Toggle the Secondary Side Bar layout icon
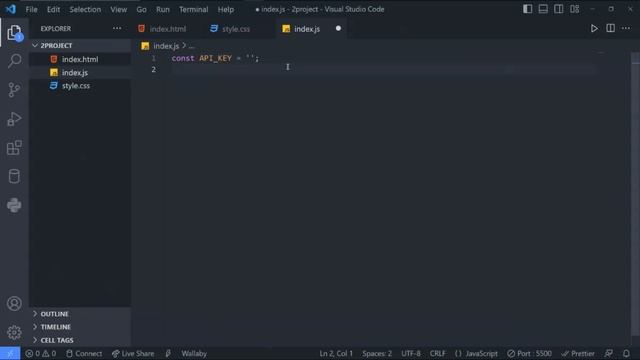Image resolution: width=640 pixels, height=360 pixels. click(558, 9)
